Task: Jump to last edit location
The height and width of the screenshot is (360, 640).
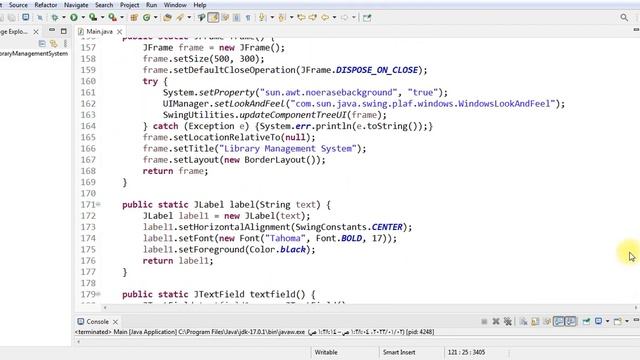Action: pyautogui.click(x=301, y=18)
